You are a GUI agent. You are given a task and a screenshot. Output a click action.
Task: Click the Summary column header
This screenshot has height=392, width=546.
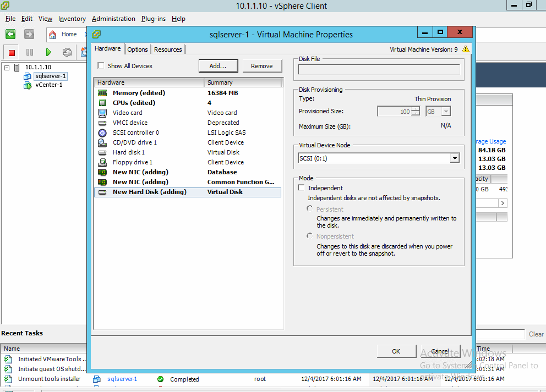(x=242, y=82)
